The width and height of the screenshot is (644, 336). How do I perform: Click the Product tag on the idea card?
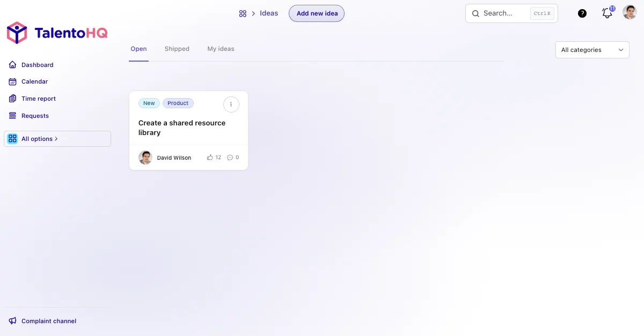click(178, 103)
